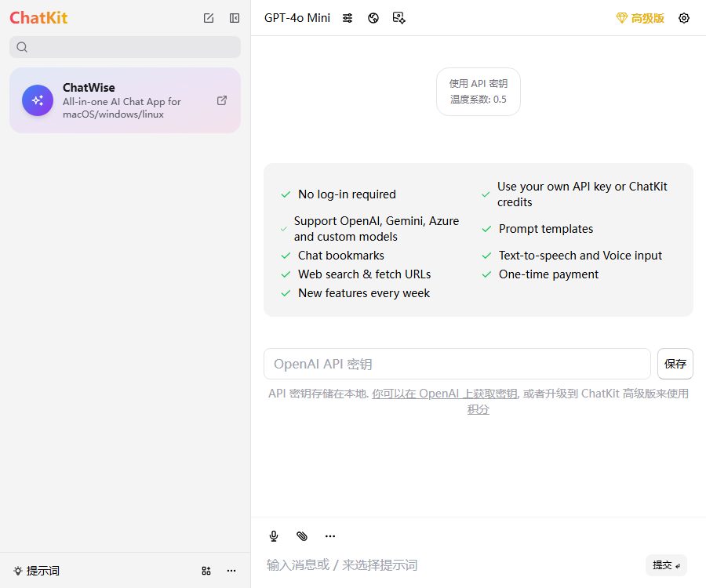
Task: Click 'Web search & fetch URLs' text
Action: coord(364,274)
